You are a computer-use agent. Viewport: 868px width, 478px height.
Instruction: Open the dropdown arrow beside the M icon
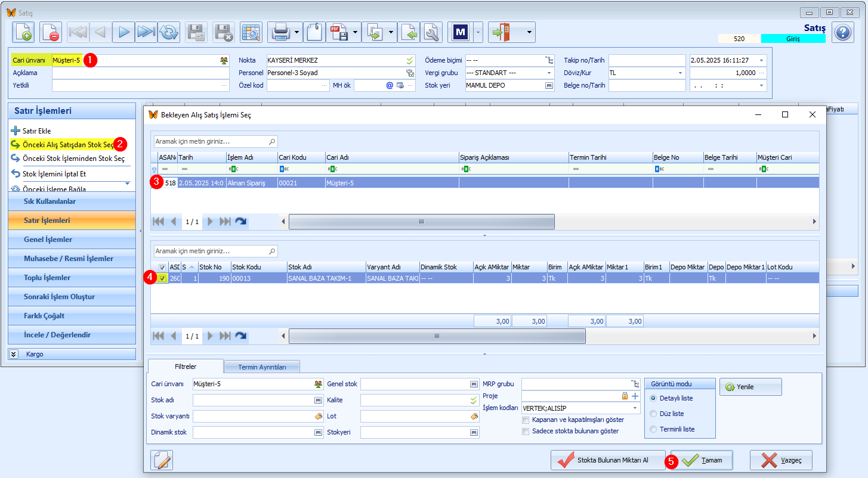point(478,32)
